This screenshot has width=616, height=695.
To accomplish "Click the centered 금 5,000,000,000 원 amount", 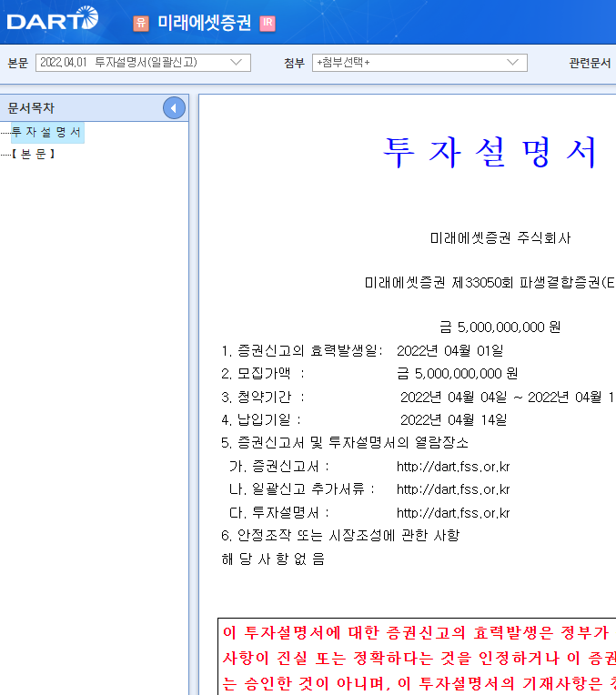I will pos(500,327).
